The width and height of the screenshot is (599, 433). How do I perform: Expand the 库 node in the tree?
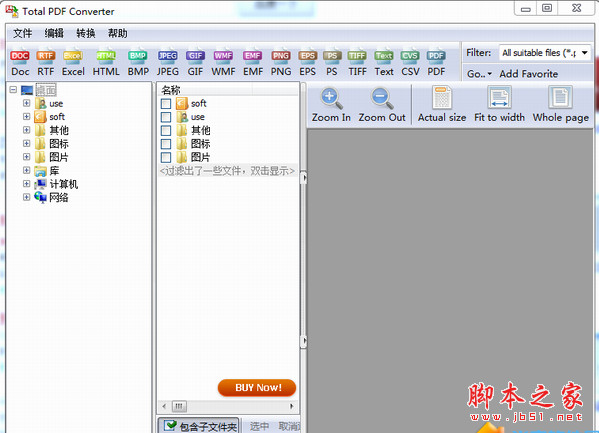point(26,170)
